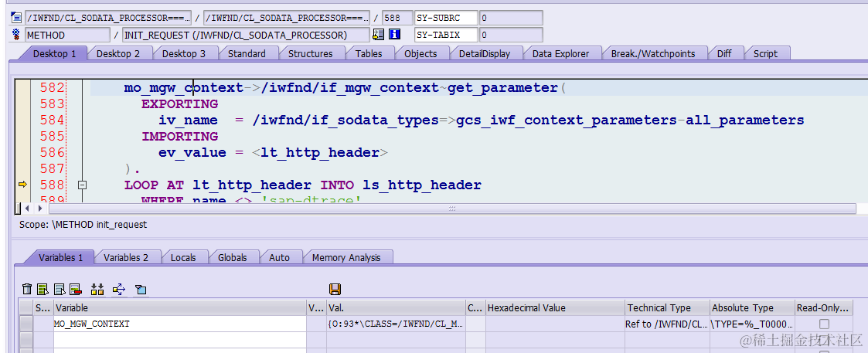Click the second green list icon in variables toolbar
Screen dimensions: 868x353
coord(43,289)
